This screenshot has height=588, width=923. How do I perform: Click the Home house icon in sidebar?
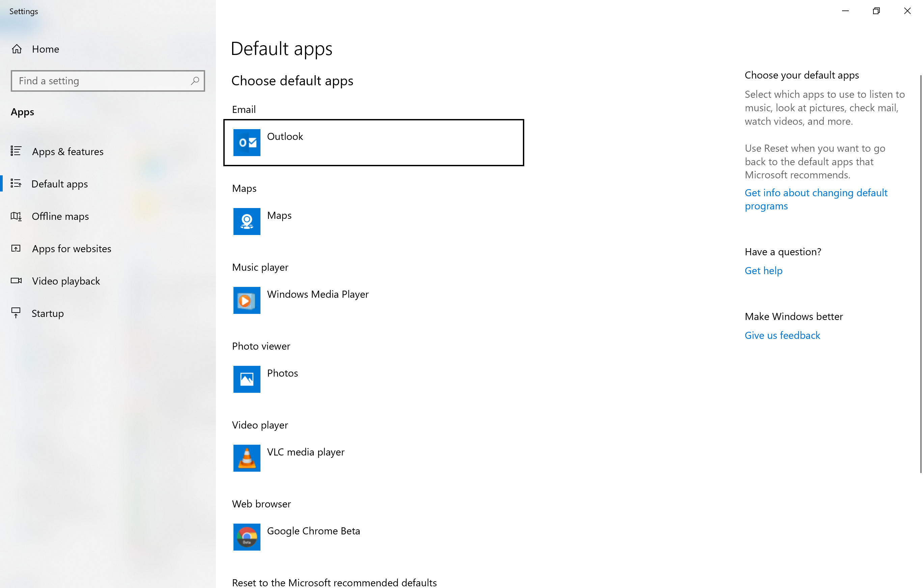[x=17, y=49]
